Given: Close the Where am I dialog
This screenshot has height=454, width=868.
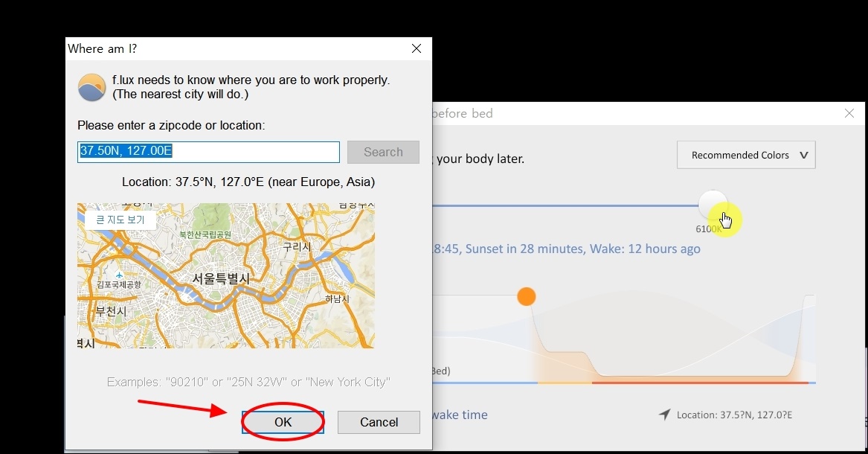Looking at the screenshot, I should [417, 48].
